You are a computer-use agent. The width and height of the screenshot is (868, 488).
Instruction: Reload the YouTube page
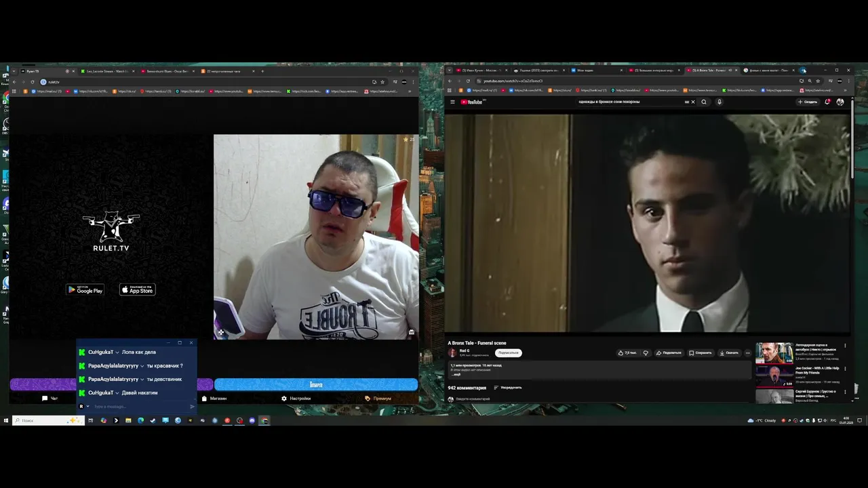coord(468,81)
